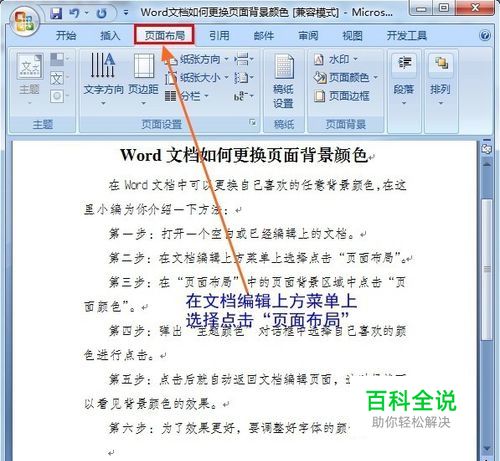Open the 主题 themes gallery button
Image resolution: width=500 pixels, height=461 pixels.
click(x=30, y=78)
